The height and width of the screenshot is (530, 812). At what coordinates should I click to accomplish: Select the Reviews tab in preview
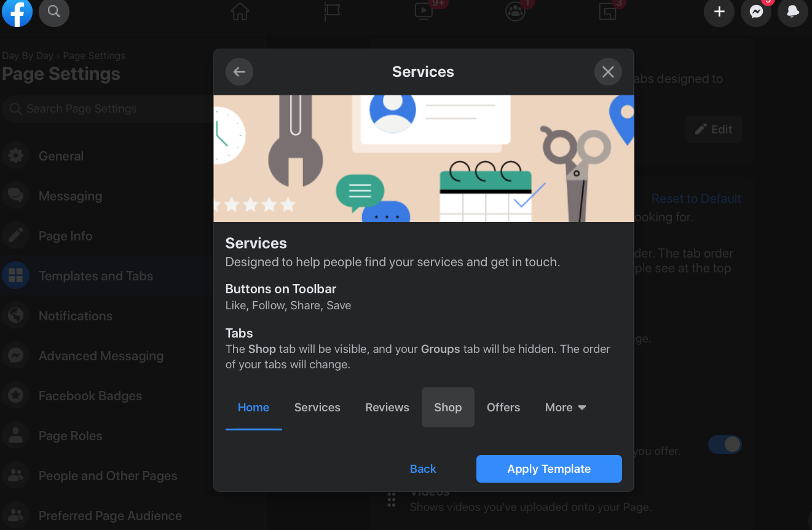387,408
